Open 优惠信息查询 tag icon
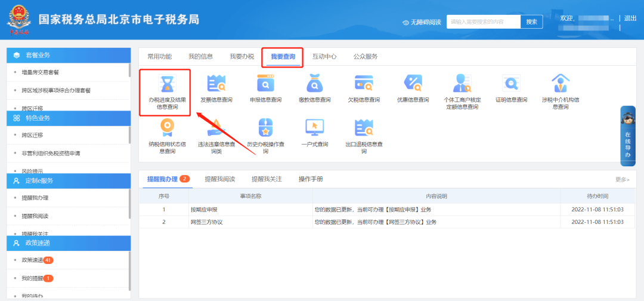 [413, 84]
